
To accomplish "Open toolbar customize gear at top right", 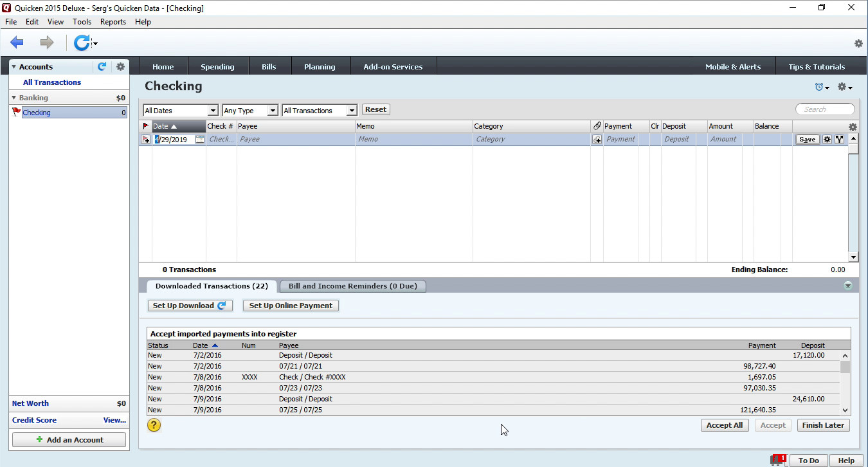I will [858, 44].
